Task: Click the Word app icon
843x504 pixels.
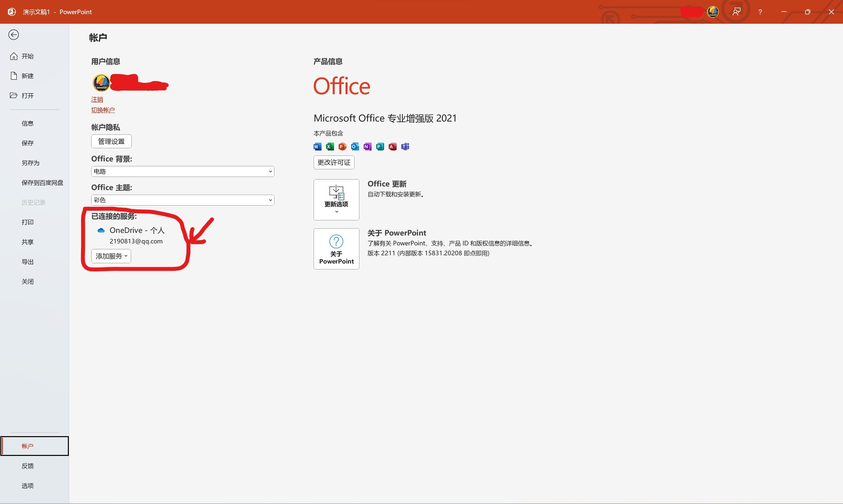Action: pyautogui.click(x=317, y=147)
